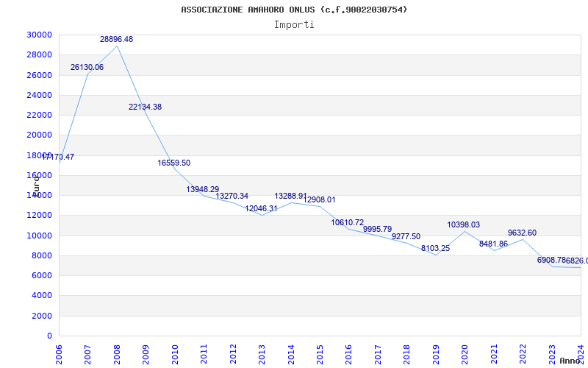This screenshot has width=588, height=368.
Task: Click the 10398.03 data label
Action: [464, 224]
